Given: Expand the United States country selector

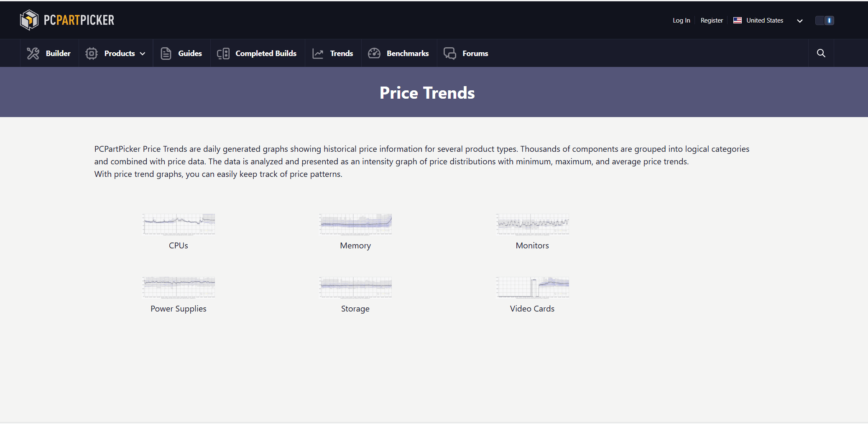Looking at the screenshot, I should 799,21.
